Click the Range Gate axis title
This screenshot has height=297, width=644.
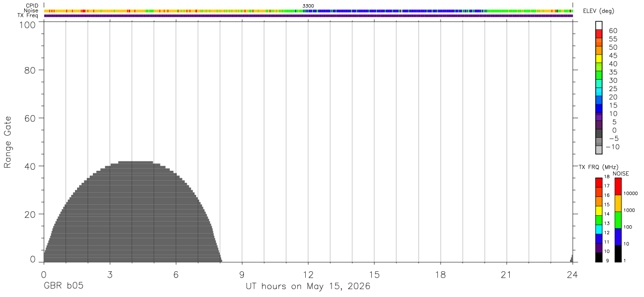(8, 142)
